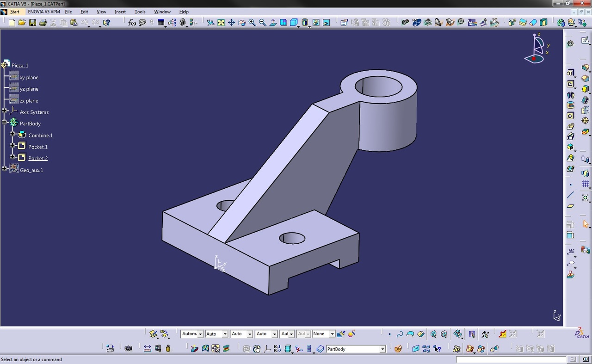This screenshot has width=592, height=364.
Task: Open the shading view mode dropdown arrow
Action: pyautogui.click(x=309, y=27)
